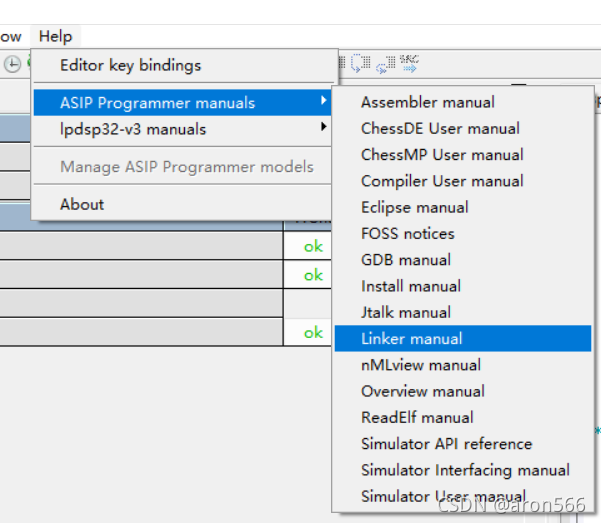Open the Jtalk manual
Image resolution: width=601 pixels, height=523 pixels.
click(x=463, y=312)
